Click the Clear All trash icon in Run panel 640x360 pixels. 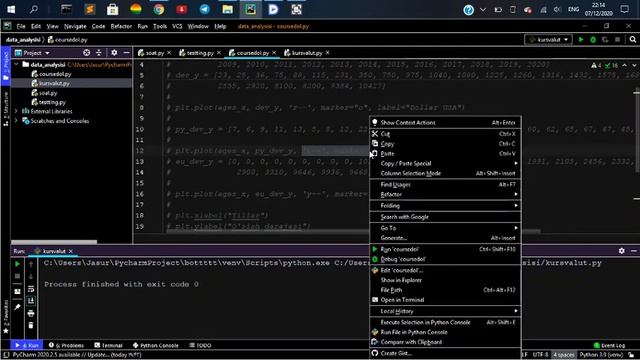tap(31, 325)
